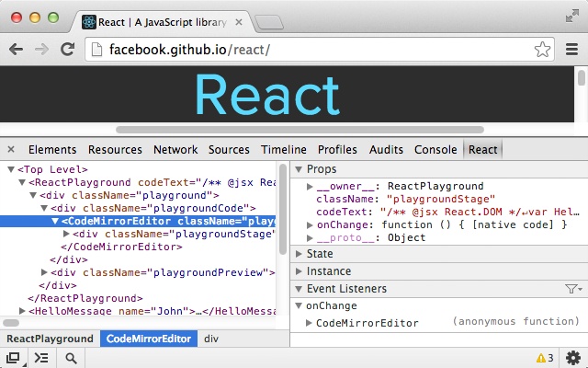The width and height of the screenshot is (588, 368).
Task: Open Event Listeners filter funnel icon
Action: pyautogui.click(x=573, y=289)
